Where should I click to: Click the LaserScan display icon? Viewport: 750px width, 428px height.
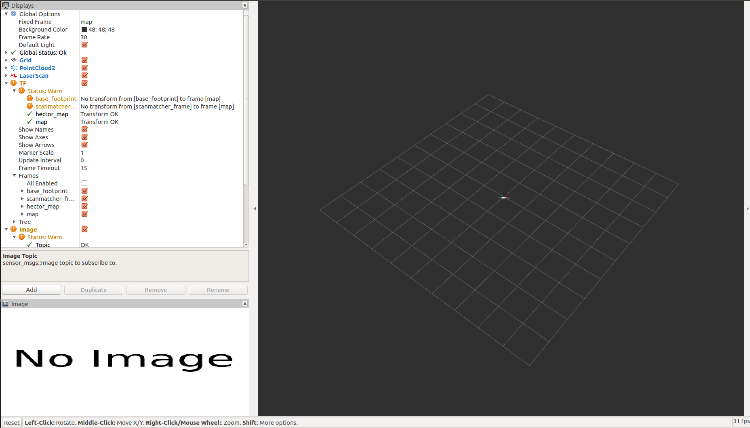(x=13, y=76)
